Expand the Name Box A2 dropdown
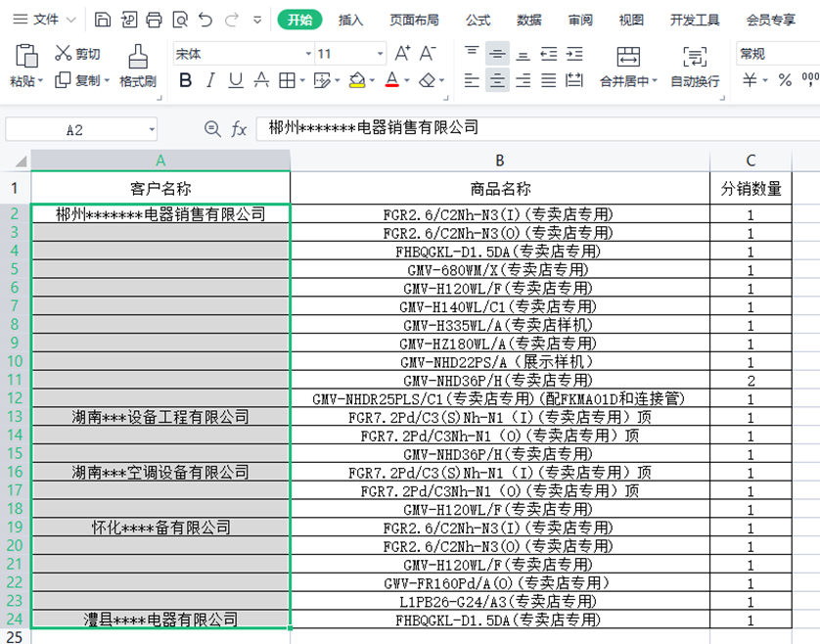This screenshot has height=644, width=820. (x=151, y=129)
